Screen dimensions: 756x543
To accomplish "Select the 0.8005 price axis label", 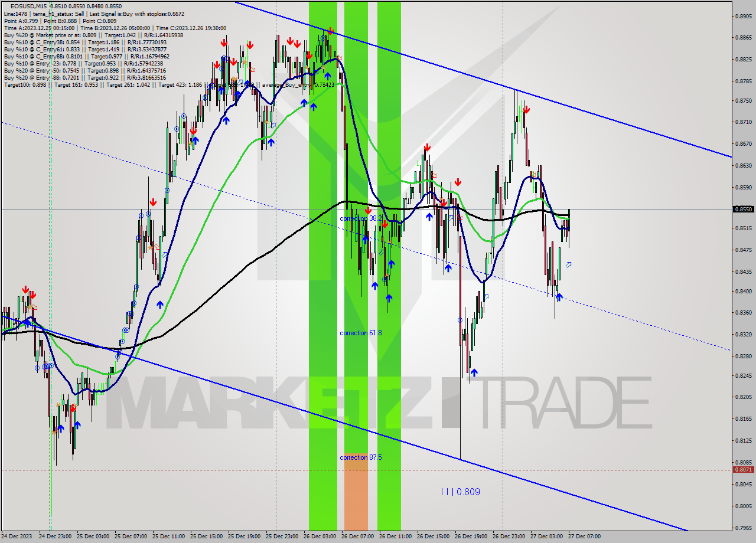I will coord(743,506).
